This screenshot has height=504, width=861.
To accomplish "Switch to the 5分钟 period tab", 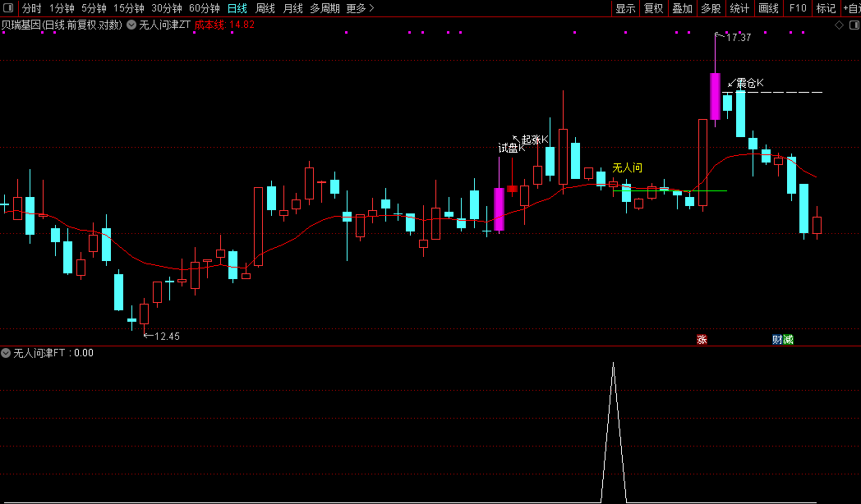I will (x=94, y=8).
